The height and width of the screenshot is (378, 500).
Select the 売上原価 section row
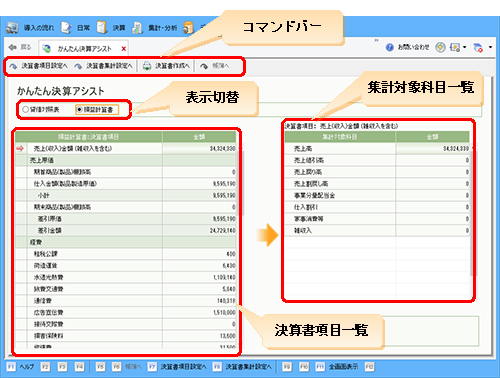tap(126, 160)
